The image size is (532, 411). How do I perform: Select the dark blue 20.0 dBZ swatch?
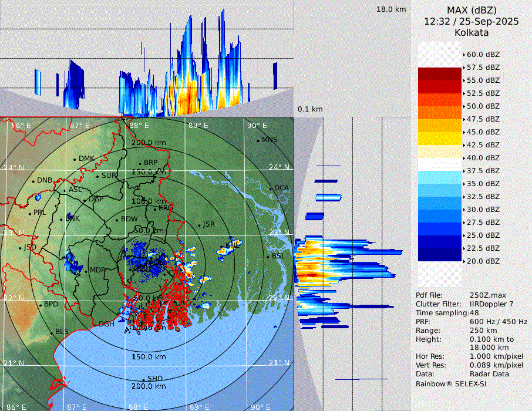point(439,254)
